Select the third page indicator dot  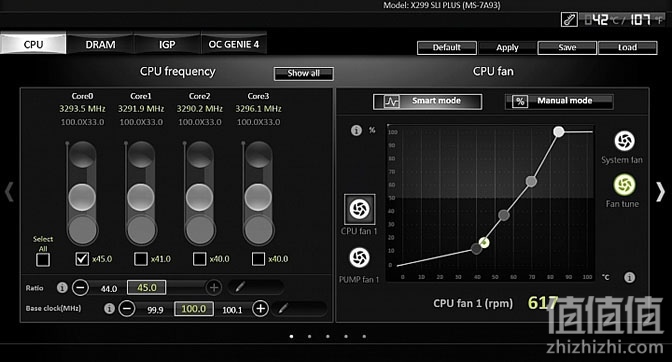tap(328, 336)
